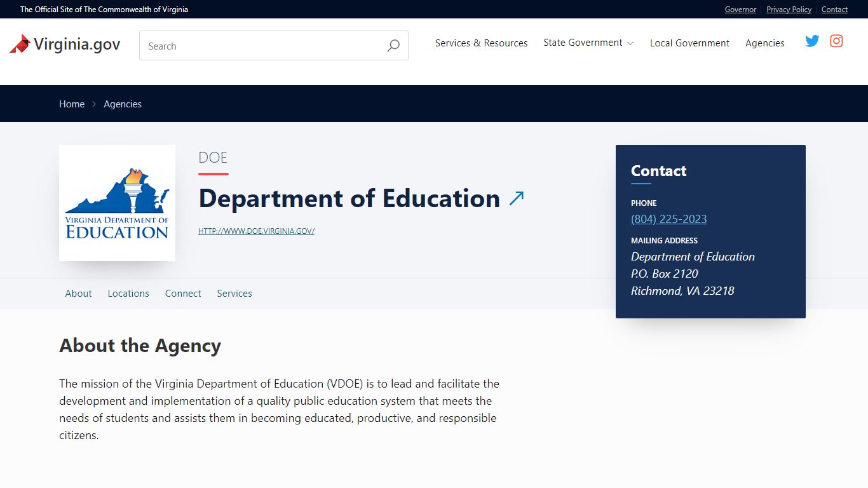The height and width of the screenshot is (488, 868).
Task: Click the Richmond, VA 23218 address line
Action: [682, 291]
